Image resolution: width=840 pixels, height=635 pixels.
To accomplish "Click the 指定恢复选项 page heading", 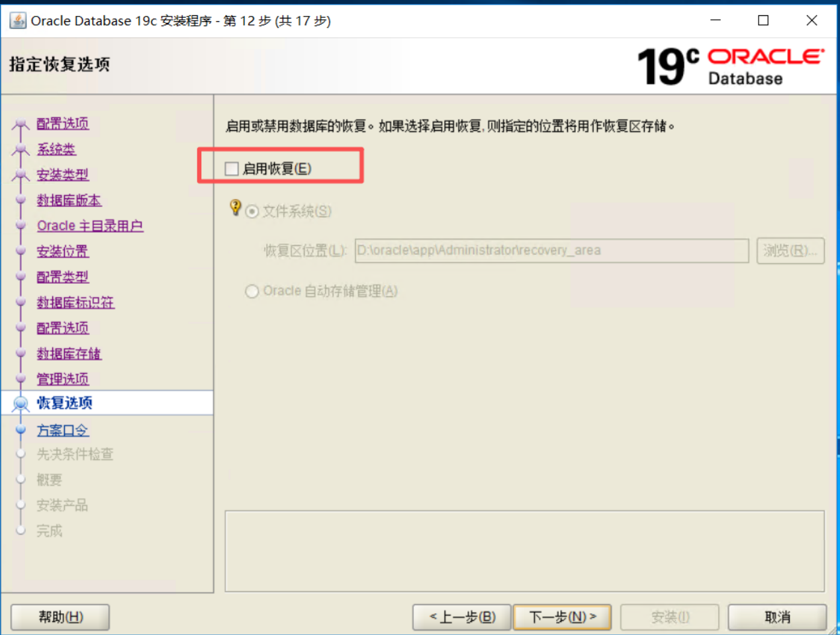I will point(60,64).
